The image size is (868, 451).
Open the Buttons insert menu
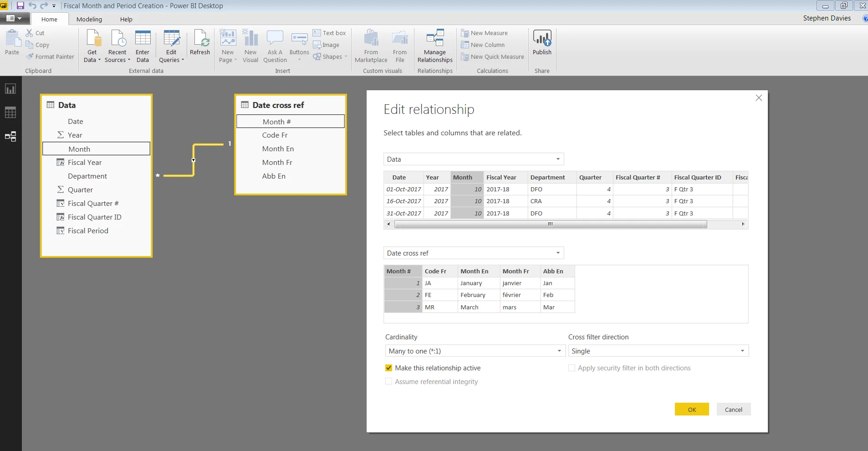299,46
